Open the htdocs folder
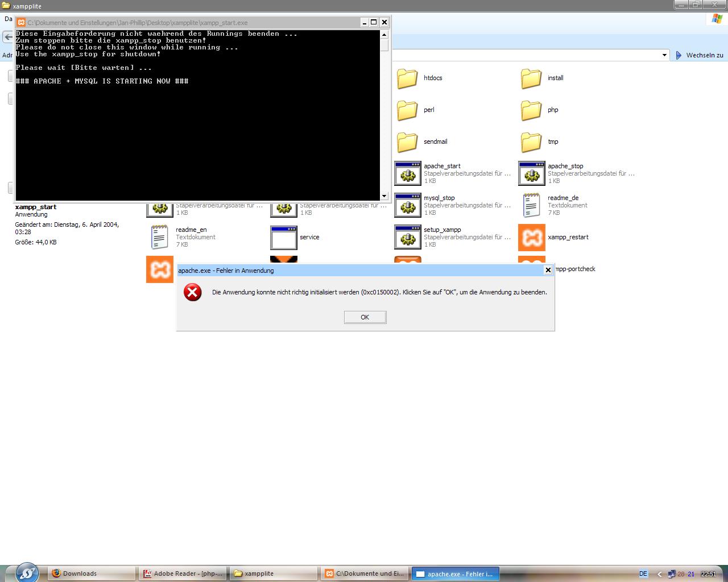The height and width of the screenshot is (582, 728). pos(408,78)
